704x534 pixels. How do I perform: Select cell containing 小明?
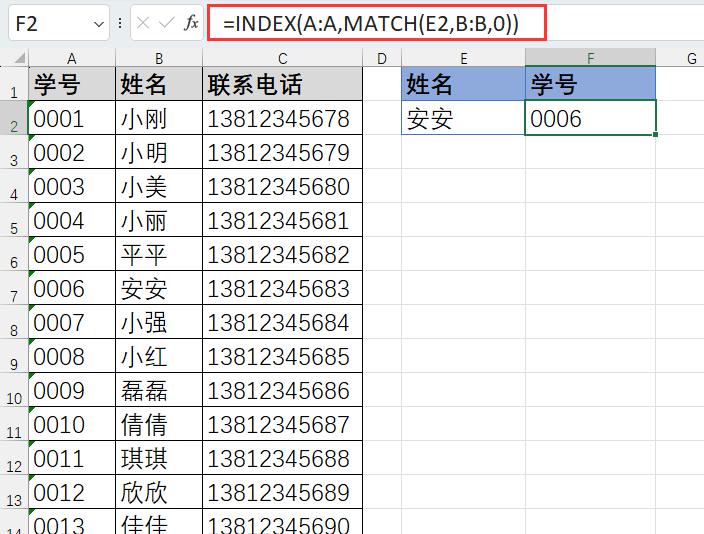(159, 152)
